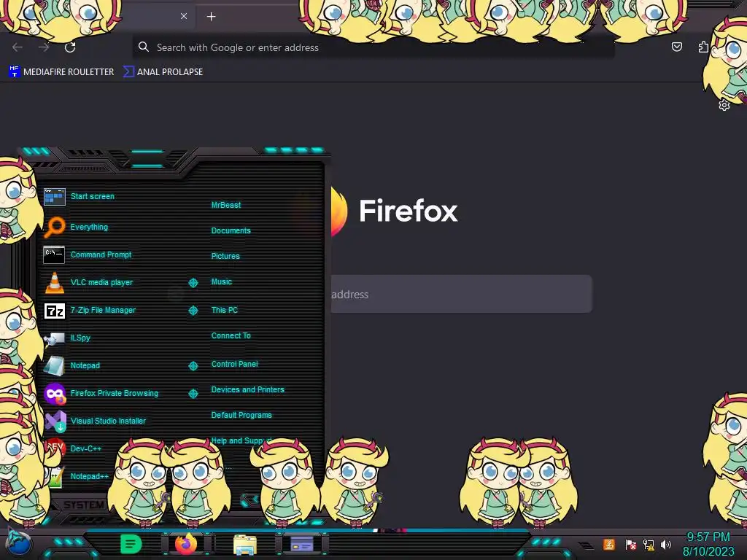Open a new tab with plus button
The width and height of the screenshot is (747, 560).
coord(211,17)
